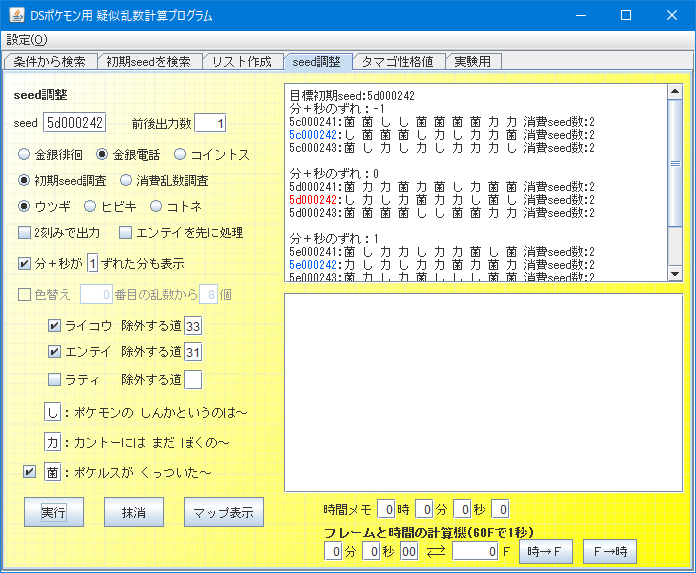Click the 時間メモ hours field
Screen dimensions: 696x573
(386, 509)
